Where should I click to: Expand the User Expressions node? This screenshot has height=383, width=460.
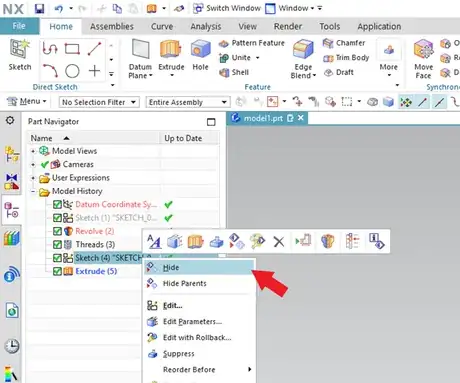33,178
